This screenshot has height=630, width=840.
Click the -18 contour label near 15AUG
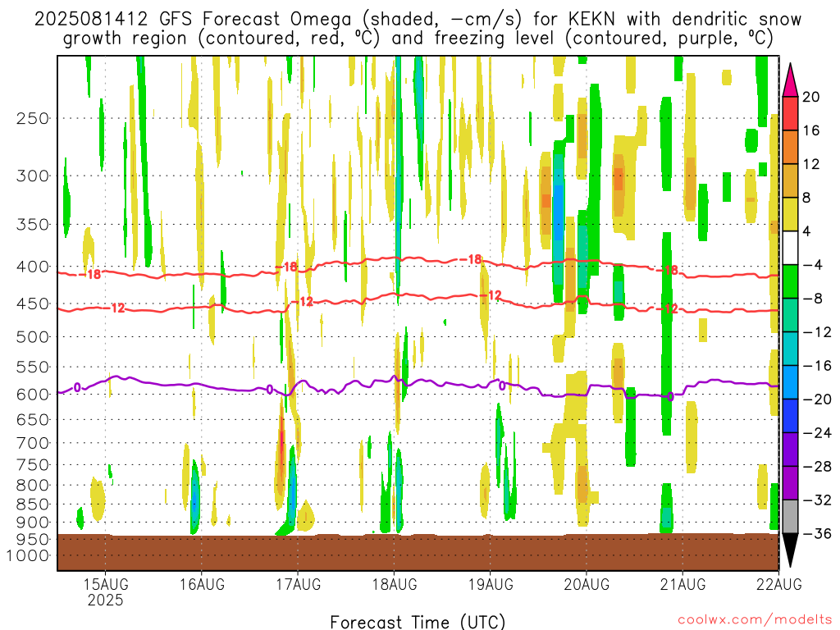pos(90,274)
